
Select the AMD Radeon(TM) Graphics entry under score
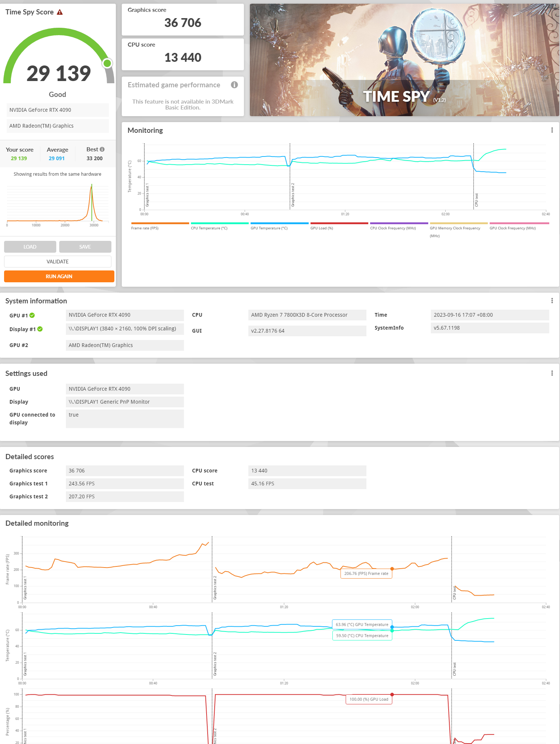coord(58,126)
